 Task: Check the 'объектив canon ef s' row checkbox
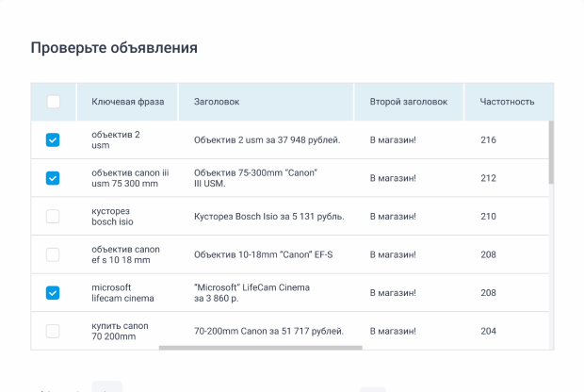click(53, 254)
